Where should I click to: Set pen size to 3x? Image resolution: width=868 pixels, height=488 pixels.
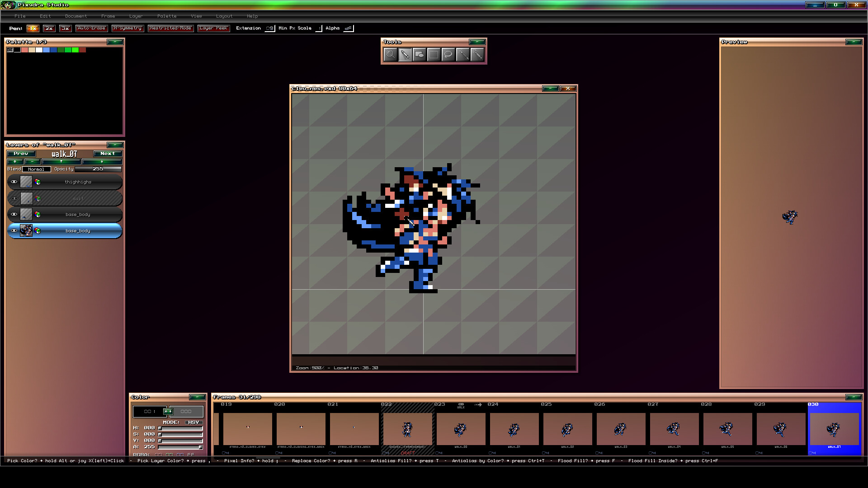[x=66, y=28]
